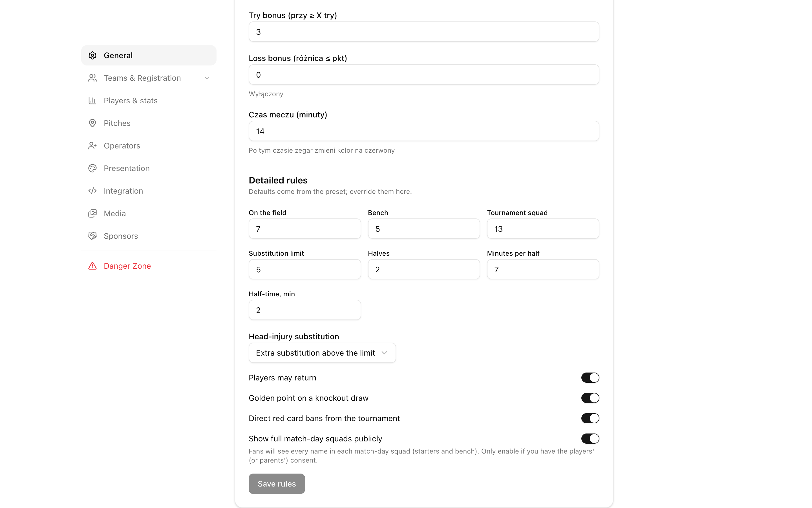Click the Operators add-user icon
The width and height of the screenshot is (812, 508).
(92, 145)
